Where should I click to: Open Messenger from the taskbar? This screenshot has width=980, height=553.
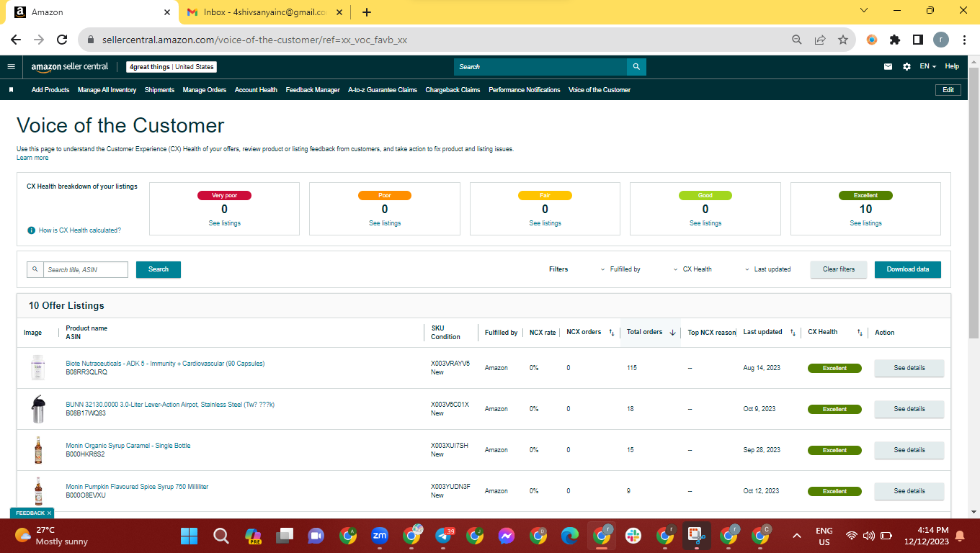507,536
